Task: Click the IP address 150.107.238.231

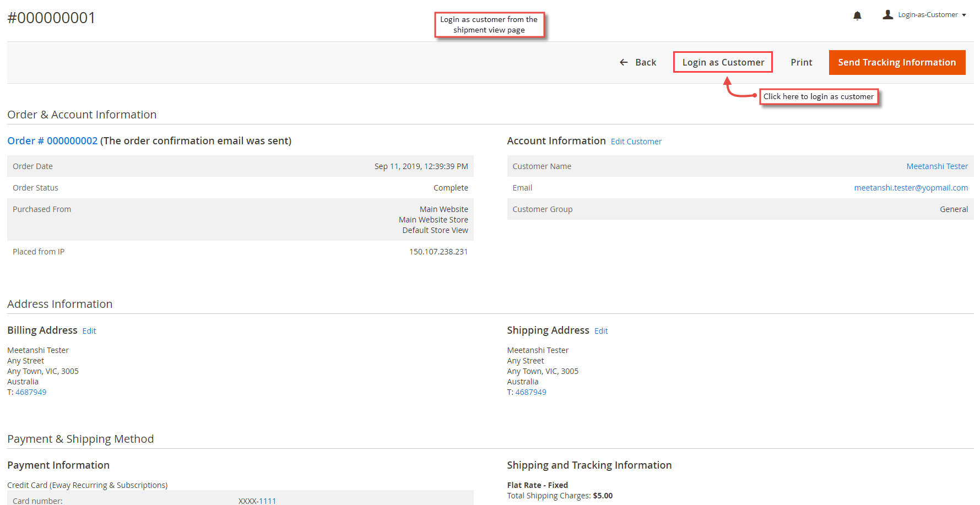Action: 438,252
